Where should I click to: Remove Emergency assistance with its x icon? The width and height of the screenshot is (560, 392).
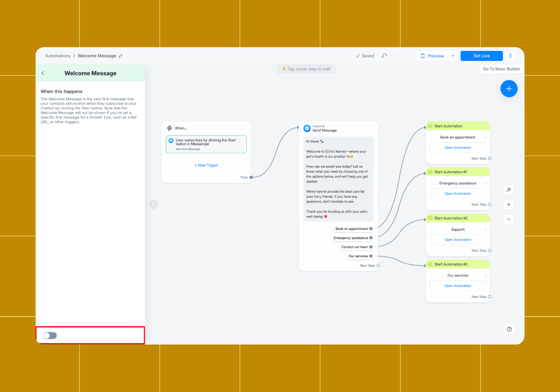pyautogui.click(x=485, y=184)
